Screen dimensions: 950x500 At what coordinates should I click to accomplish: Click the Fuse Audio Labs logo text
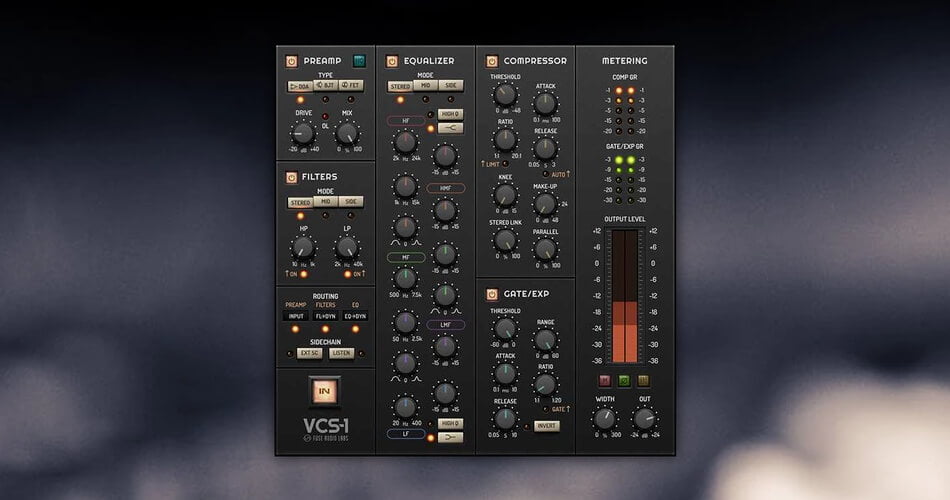(326, 438)
